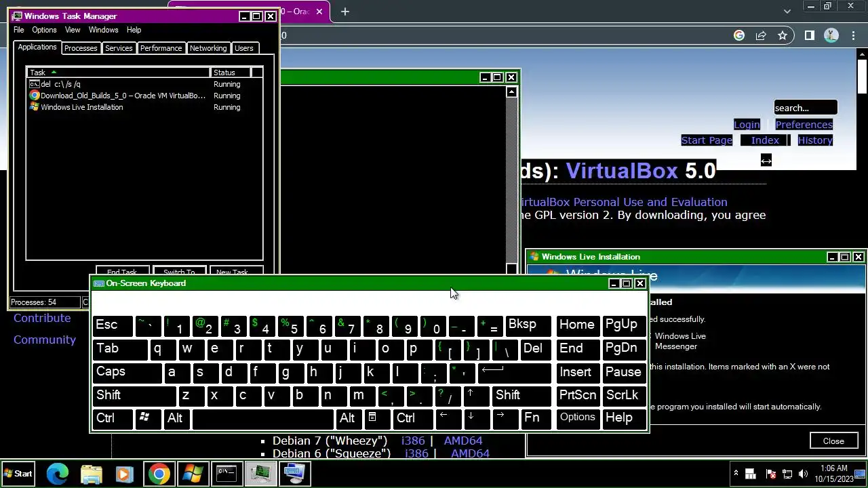The image size is (868, 488).
Task: Launch Windows Media Player from taskbar
Action: [124, 474]
